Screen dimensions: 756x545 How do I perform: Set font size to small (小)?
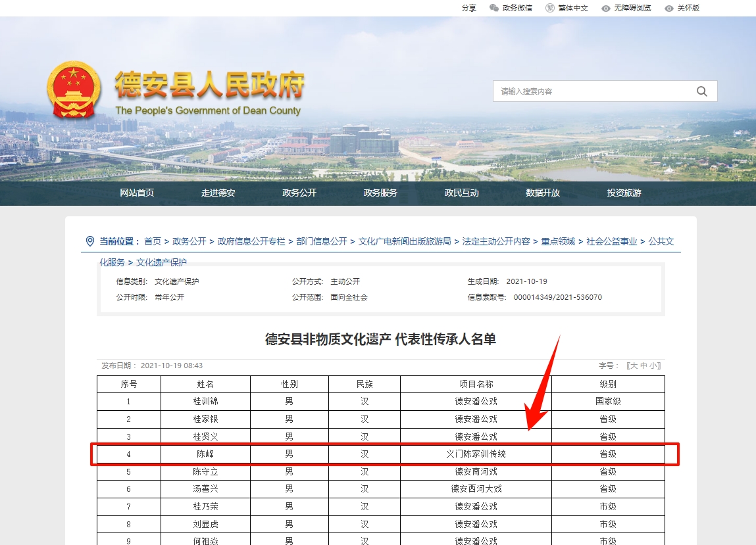click(x=653, y=366)
